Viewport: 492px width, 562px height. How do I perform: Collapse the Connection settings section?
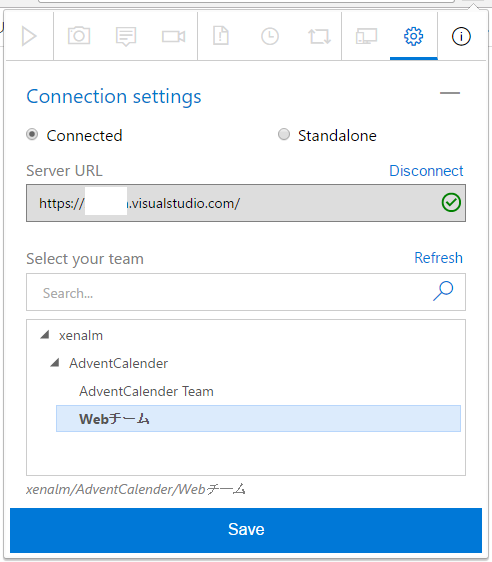(450, 93)
